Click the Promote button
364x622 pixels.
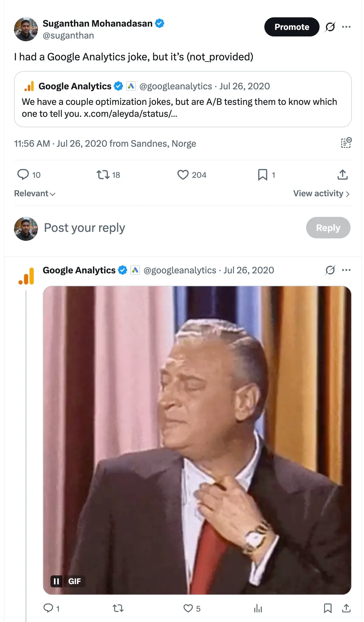coord(291,27)
